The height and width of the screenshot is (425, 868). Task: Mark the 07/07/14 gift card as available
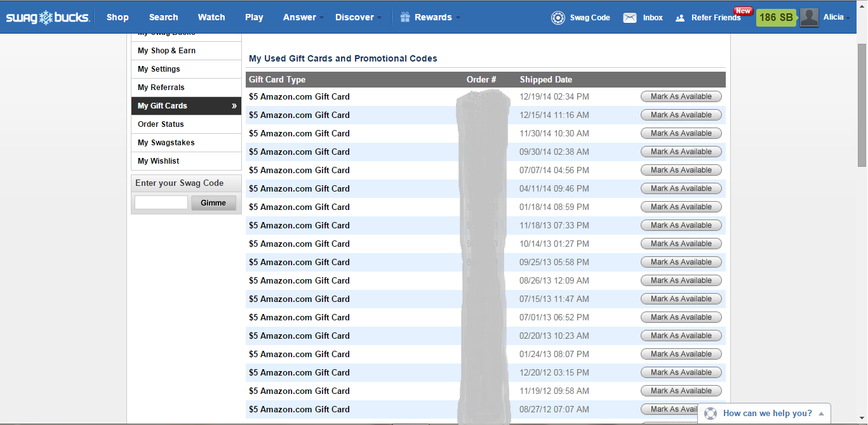click(681, 170)
